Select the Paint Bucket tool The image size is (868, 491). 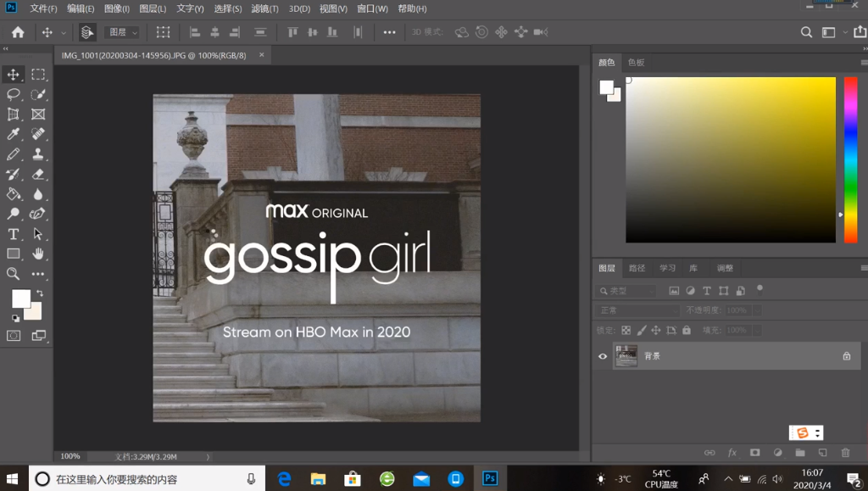(14, 194)
